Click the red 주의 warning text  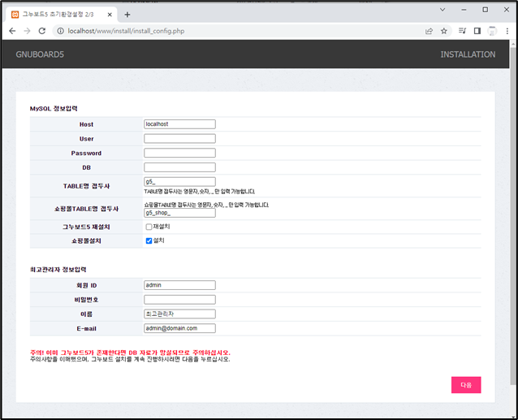pos(130,353)
